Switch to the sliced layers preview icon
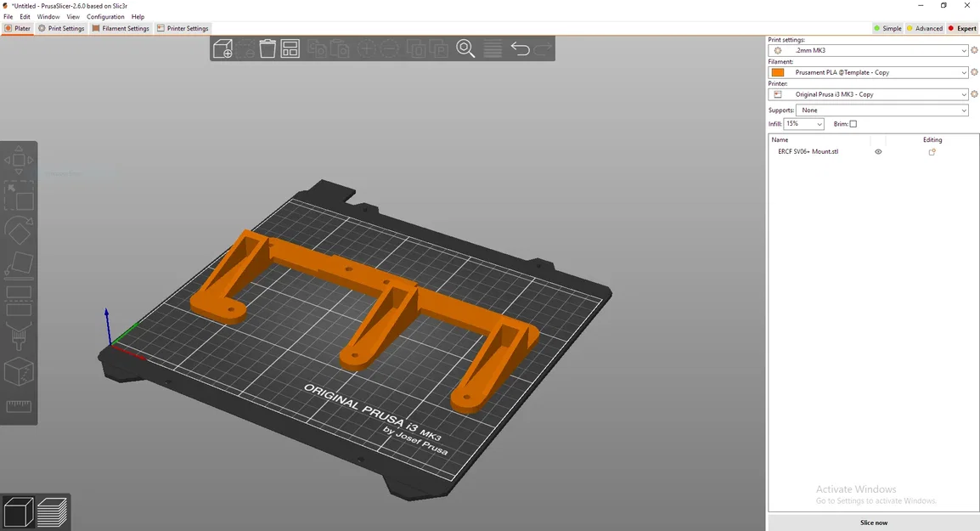This screenshot has width=980, height=531. pyautogui.click(x=53, y=511)
